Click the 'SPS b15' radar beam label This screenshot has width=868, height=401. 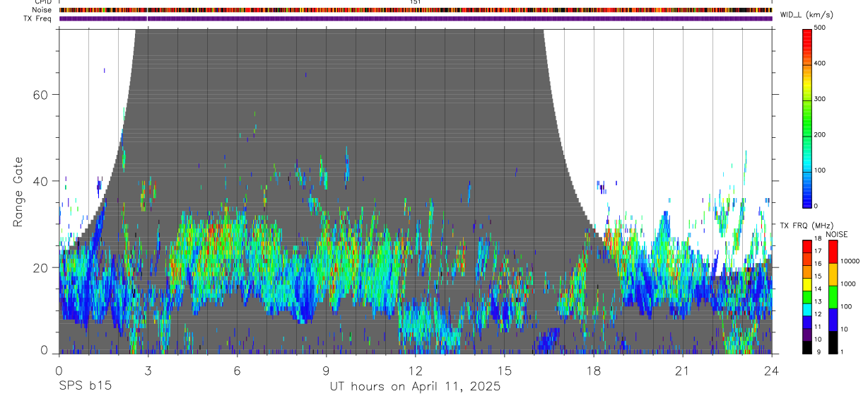click(x=85, y=387)
